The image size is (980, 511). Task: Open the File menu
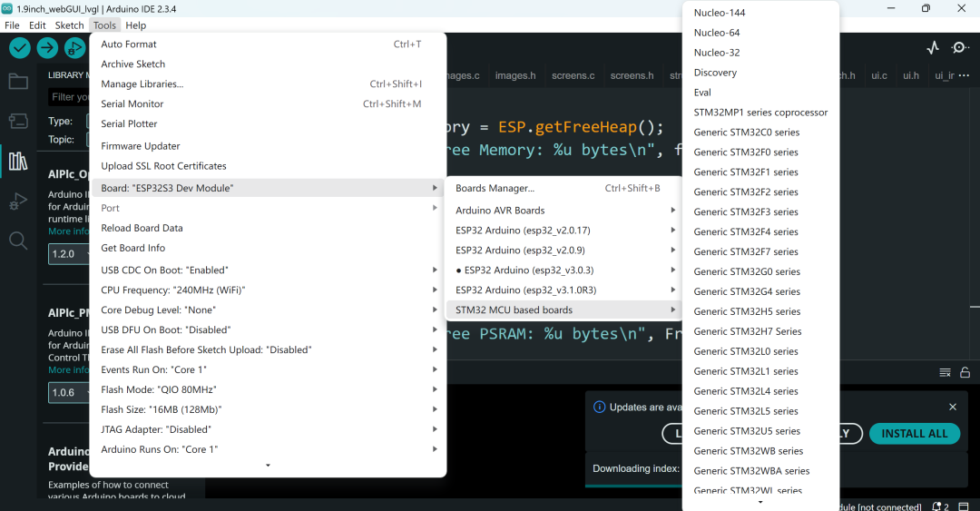pos(12,25)
